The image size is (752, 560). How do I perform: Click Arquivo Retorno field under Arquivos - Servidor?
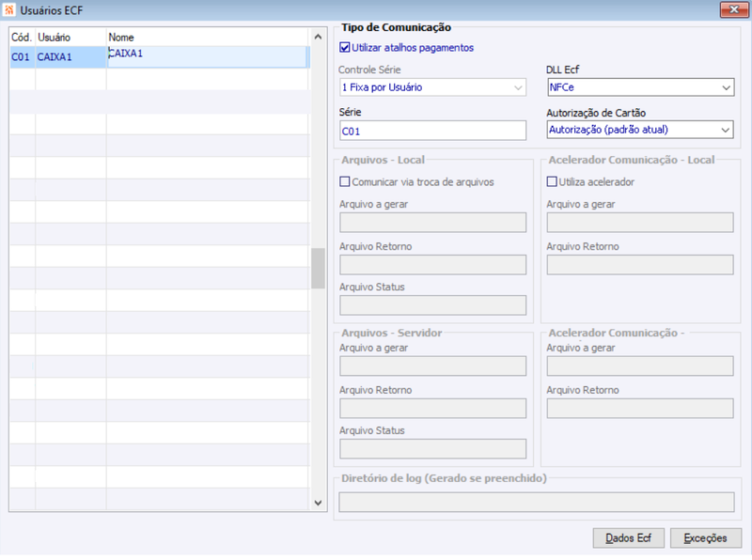pos(432,408)
